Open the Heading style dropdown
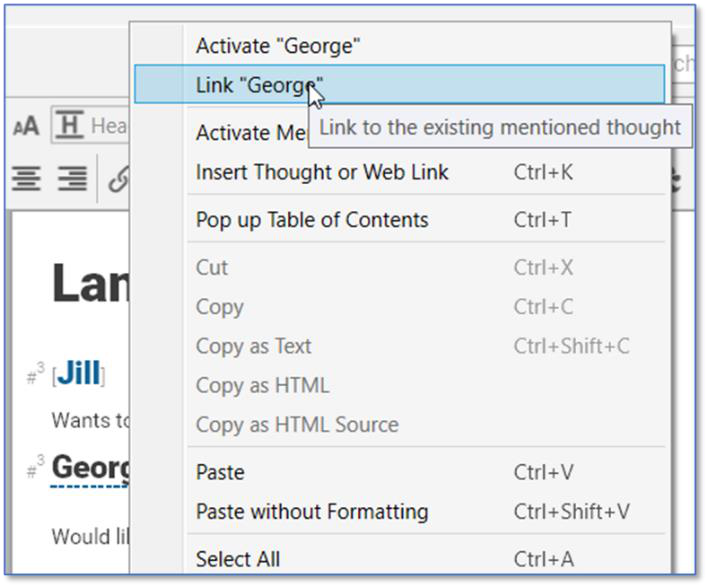Viewport: 708px width, 587px height. click(90, 126)
